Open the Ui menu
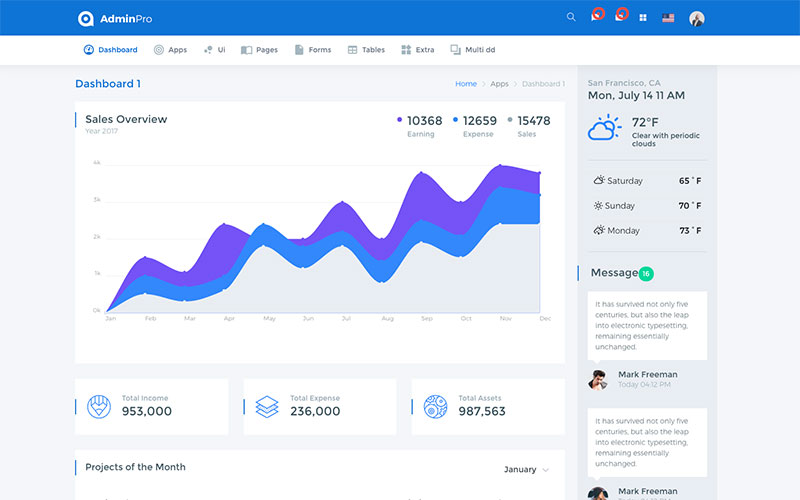This screenshot has width=800, height=500. point(215,49)
